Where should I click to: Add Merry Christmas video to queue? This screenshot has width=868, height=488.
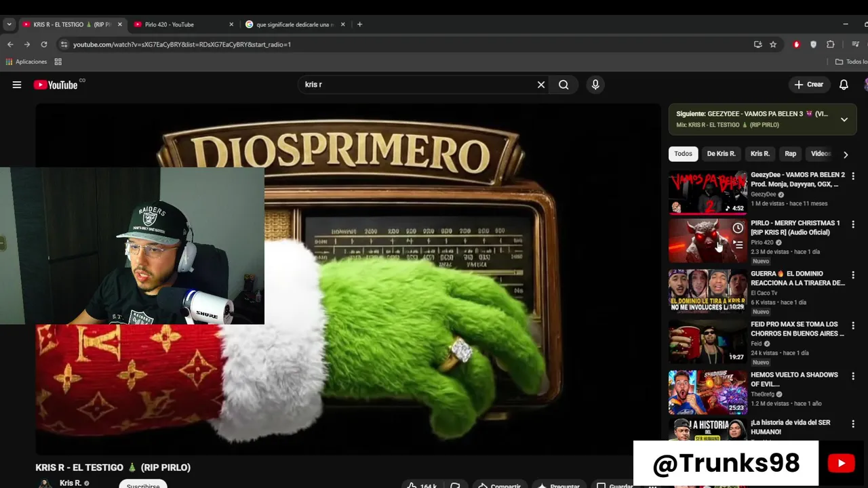[738, 245]
